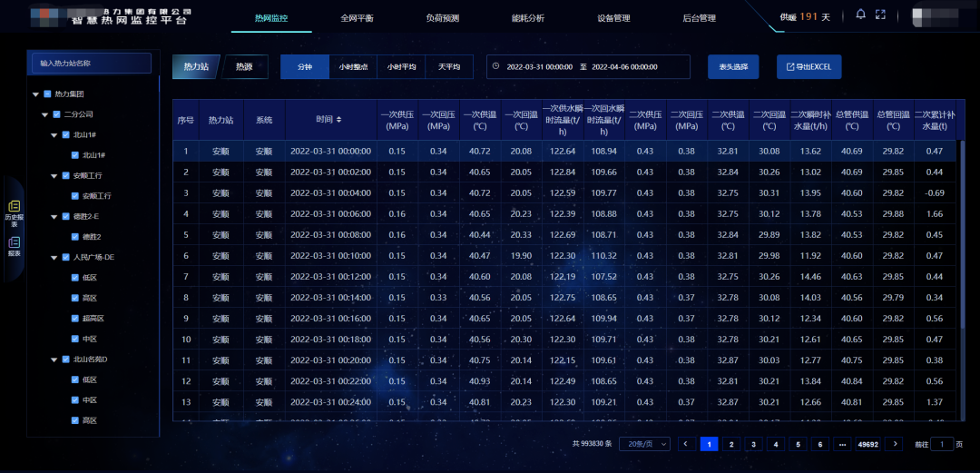The width and height of the screenshot is (980, 473).
Task: Click the table's vertical scrollbar
Action: coord(963,236)
